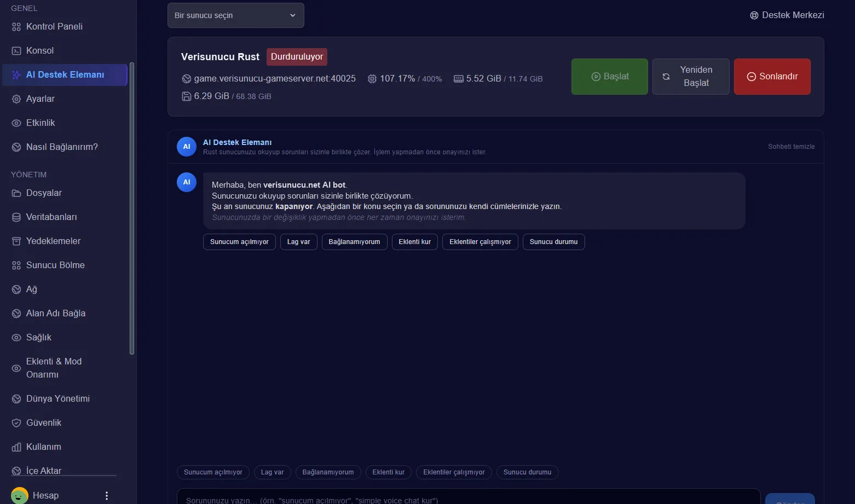Click the Etkinlik eye icon

click(x=16, y=123)
